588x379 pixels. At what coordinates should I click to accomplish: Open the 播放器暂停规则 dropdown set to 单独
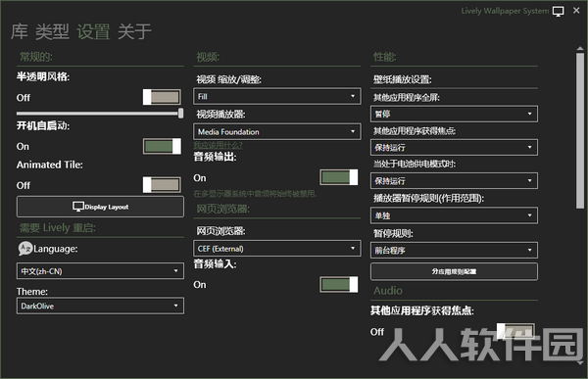[454, 215]
